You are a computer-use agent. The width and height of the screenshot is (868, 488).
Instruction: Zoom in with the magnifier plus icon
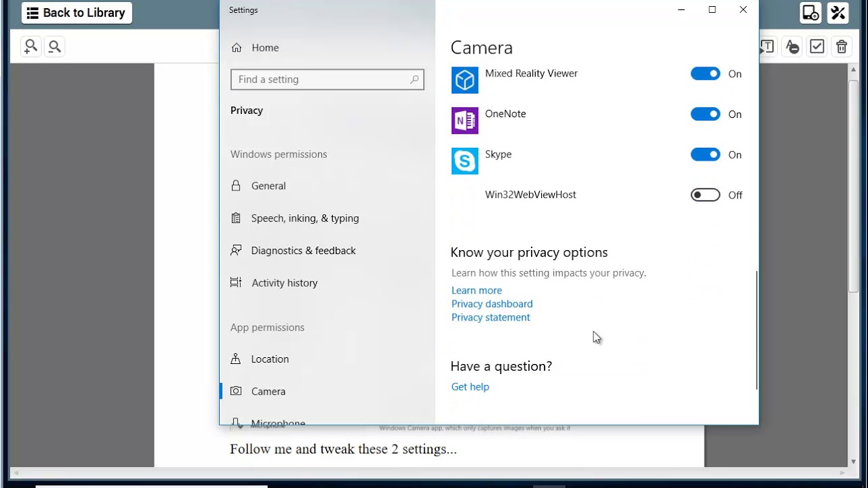(x=31, y=46)
